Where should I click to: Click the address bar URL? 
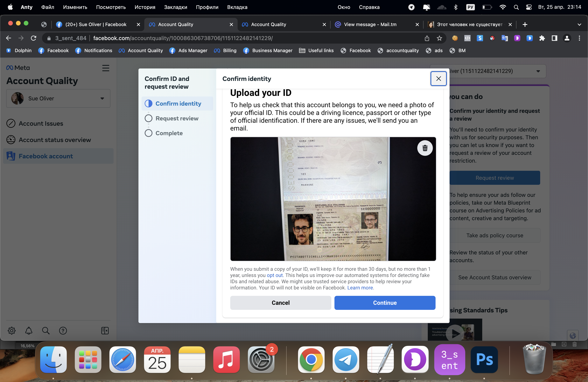click(x=183, y=38)
